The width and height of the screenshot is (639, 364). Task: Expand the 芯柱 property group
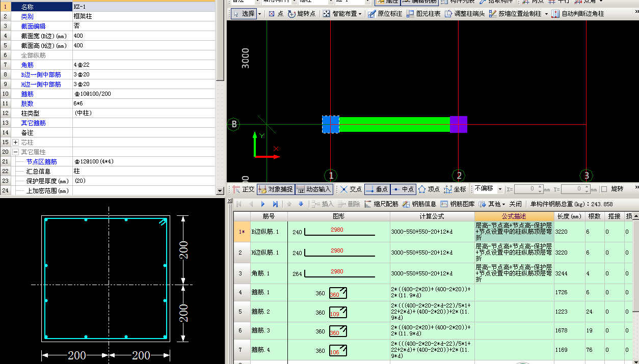click(x=15, y=142)
